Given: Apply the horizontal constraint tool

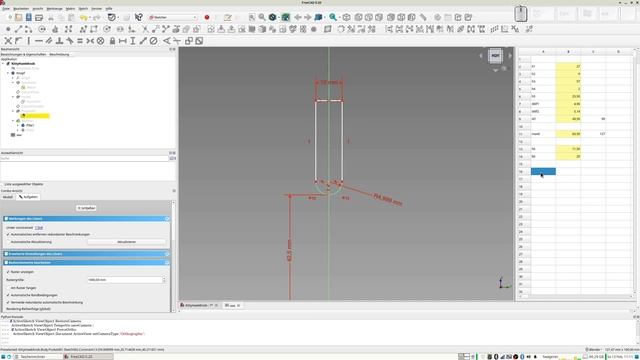Looking at the screenshot, I should (x=39, y=41).
